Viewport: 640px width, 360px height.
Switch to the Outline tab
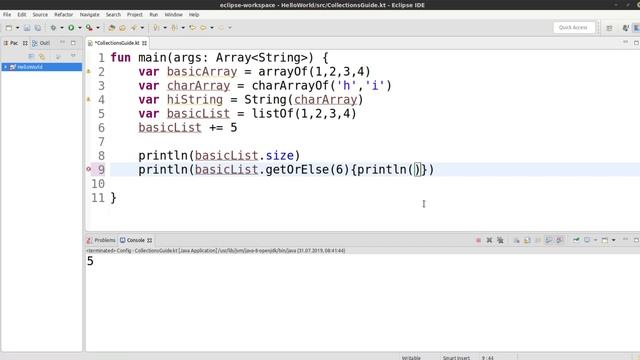(x=41, y=43)
